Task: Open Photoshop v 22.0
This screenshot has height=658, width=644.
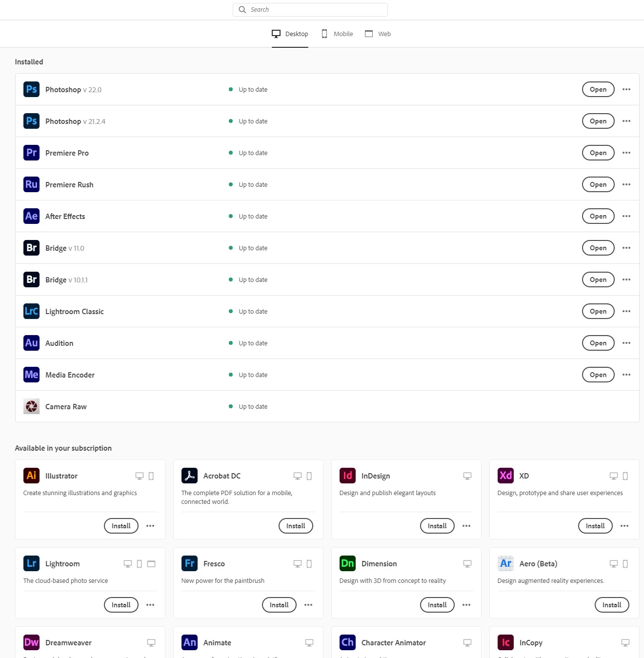Action: [598, 89]
